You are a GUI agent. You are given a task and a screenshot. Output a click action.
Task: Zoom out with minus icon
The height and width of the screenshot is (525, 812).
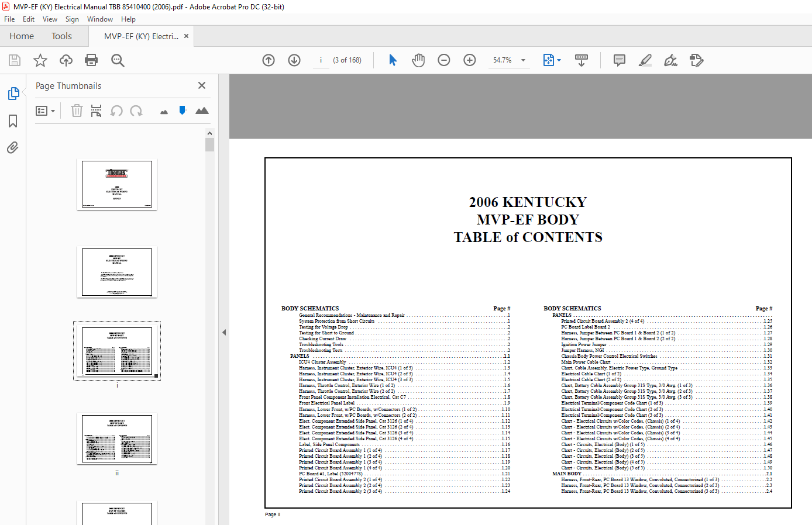[444, 60]
